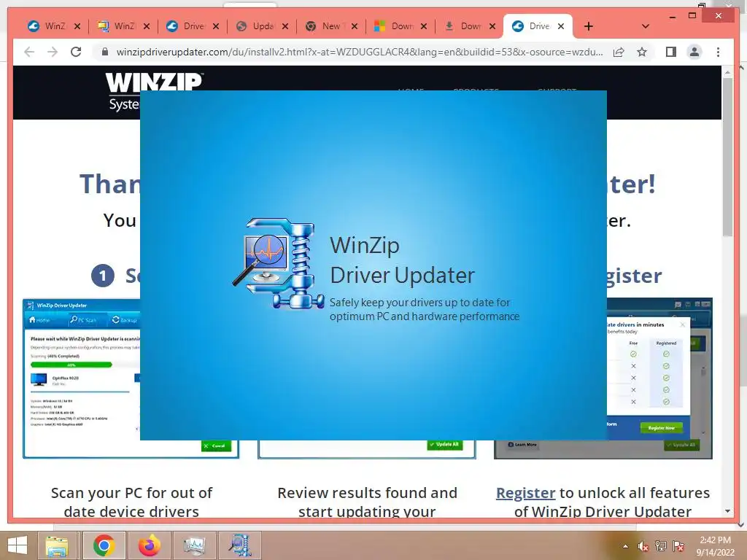This screenshot has height=560, width=747.
Task: Click the 'Scan your PC for out of' text
Action: [x=131, y=493]
